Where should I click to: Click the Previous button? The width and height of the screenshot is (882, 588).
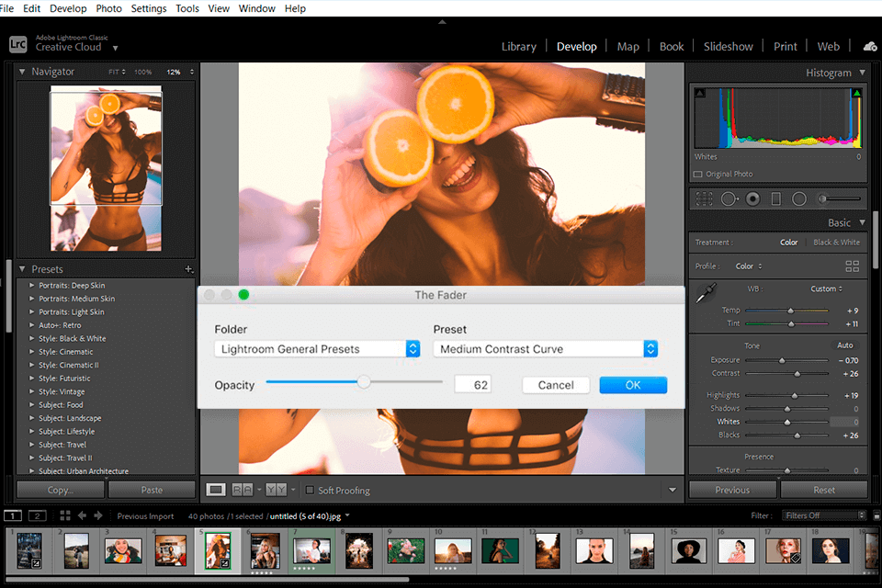(x=732, y=490)
